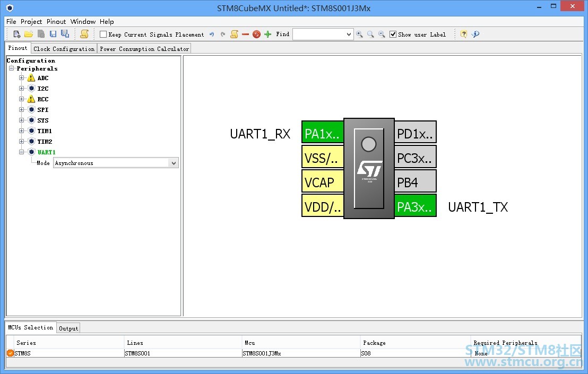Expand the ADC peripheral node

tap(21, 78)
